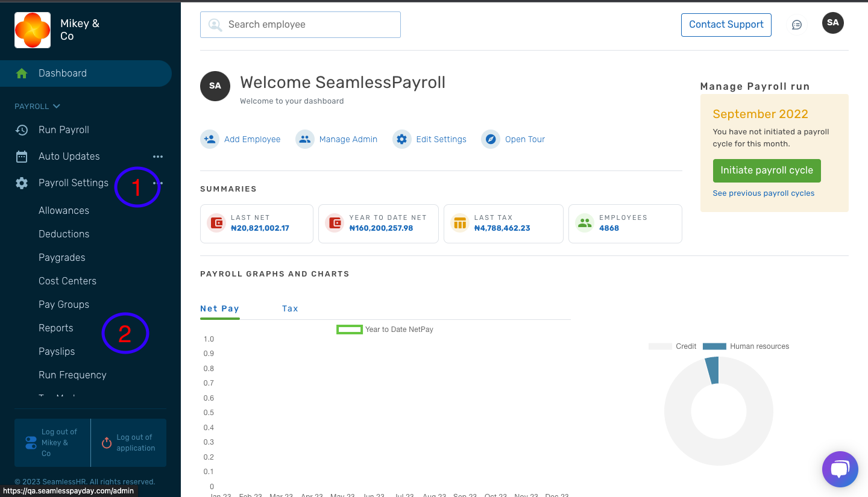Open the live chat bubble at bottom right
The image size is (868, 497).
pyautogui.click(x=840, y=469)
